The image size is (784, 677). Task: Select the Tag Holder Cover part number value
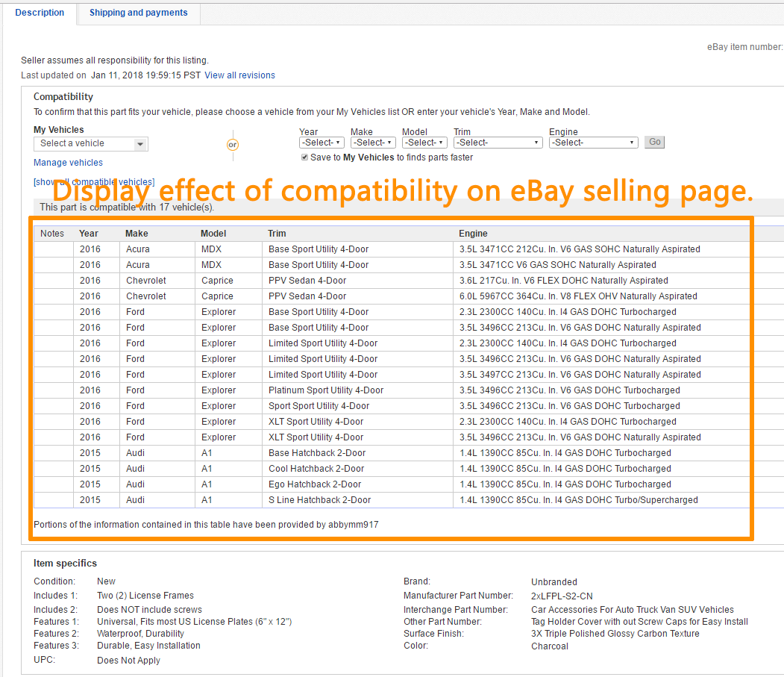click(639, 622)
